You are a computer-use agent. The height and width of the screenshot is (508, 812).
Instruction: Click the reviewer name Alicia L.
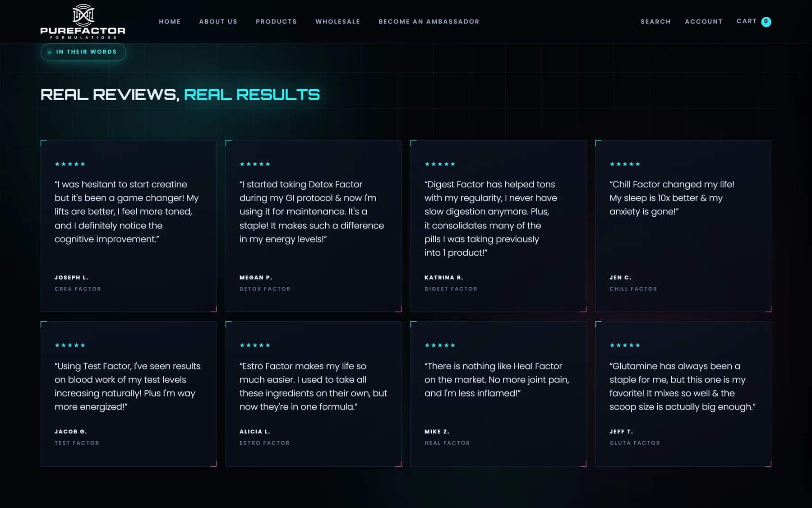[255, 432]
